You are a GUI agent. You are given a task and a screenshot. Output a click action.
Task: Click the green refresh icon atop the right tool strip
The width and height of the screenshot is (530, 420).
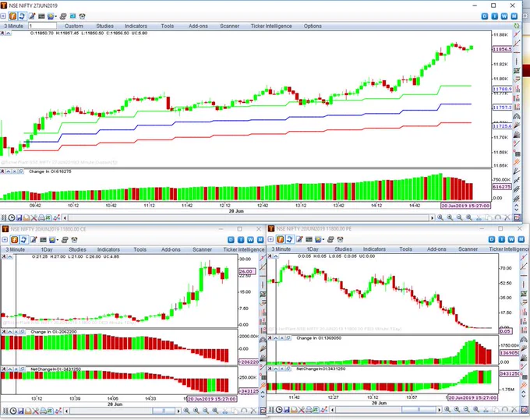click(517, 26)
